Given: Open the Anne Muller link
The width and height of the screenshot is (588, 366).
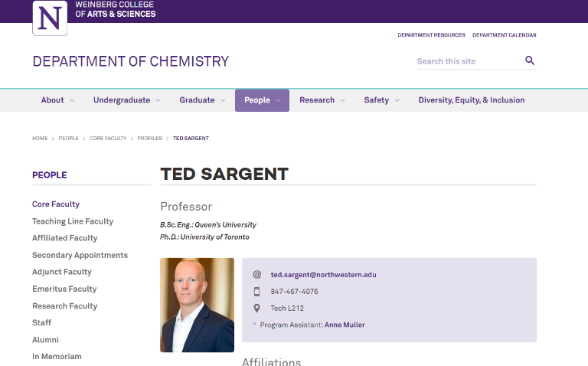Looking at the screenshot, I should [x=345, y=325].
